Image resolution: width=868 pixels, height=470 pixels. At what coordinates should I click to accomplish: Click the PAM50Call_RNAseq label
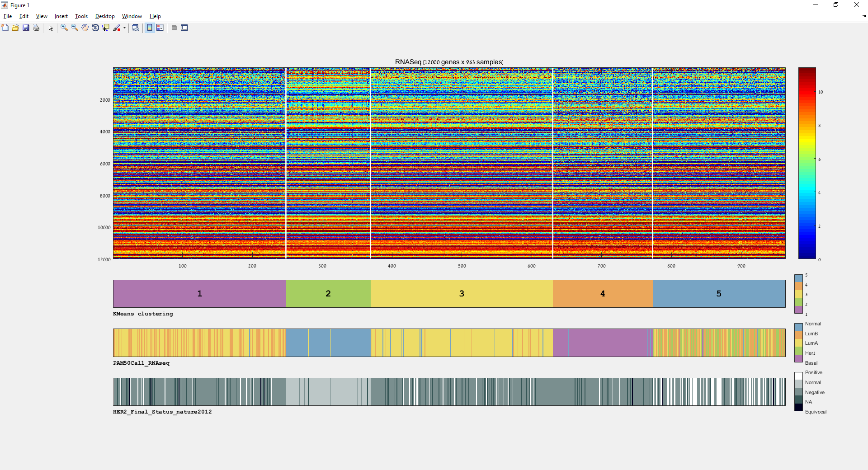tap(141, 363)
